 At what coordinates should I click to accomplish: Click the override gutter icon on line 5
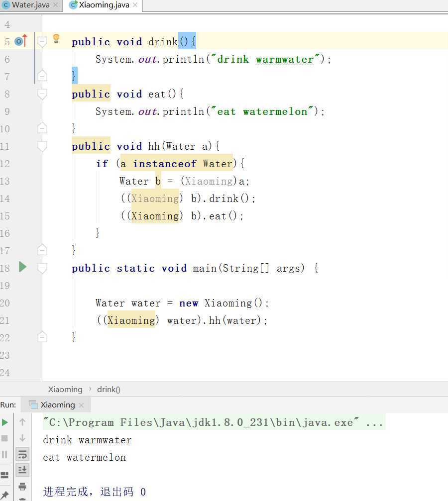click(x=21, y=41)
